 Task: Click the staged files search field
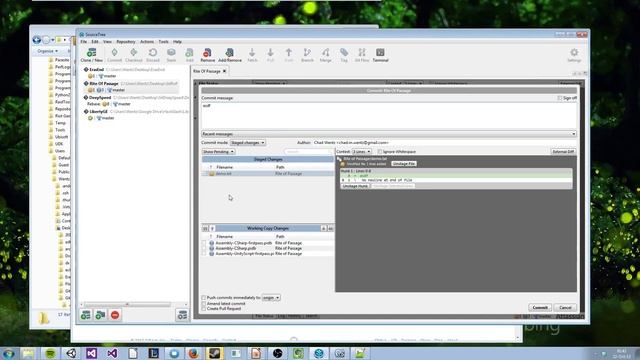click(x=308, y=151)
